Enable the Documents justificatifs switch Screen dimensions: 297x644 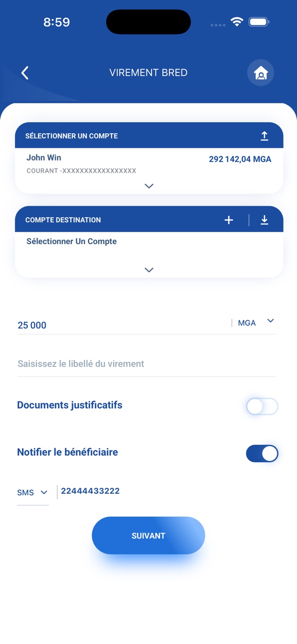[262, 406]
